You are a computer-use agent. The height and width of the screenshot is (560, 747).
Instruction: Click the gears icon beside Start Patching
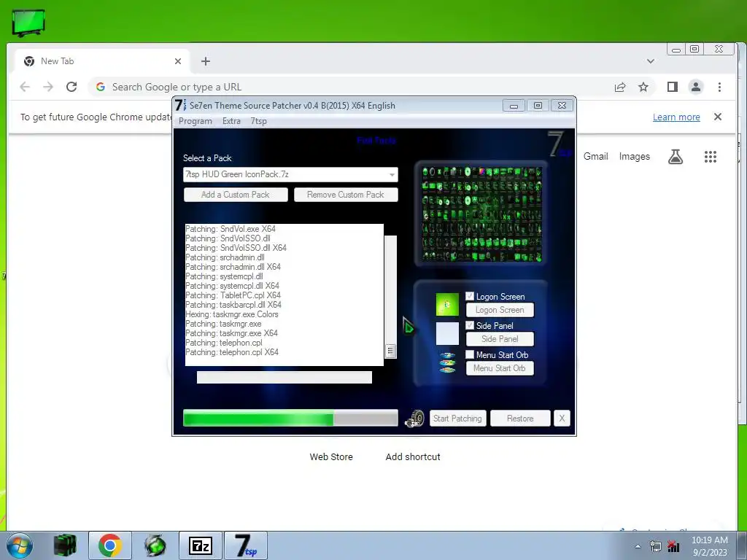click(x=414, y=419)
